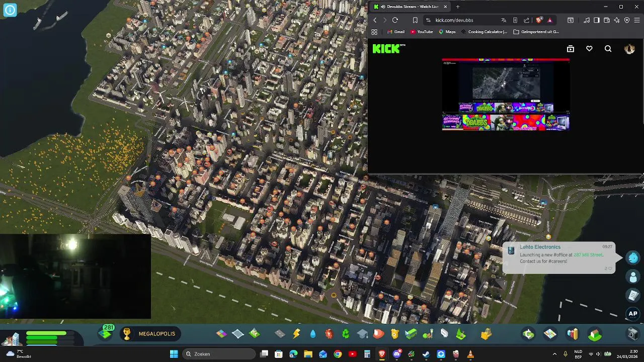The image size is (644, 362).
Task: Select the yellow bulldozer tool
Action: click(486, 334)
